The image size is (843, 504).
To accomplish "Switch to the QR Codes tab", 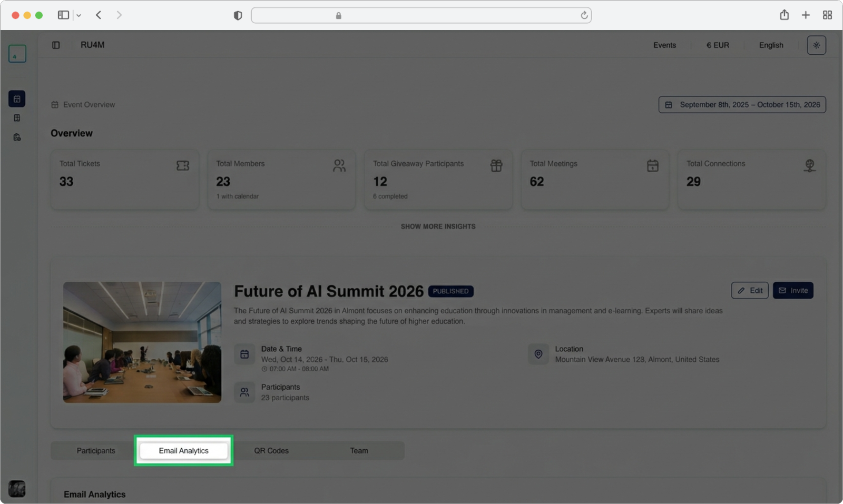I will (x=271, y=451).
